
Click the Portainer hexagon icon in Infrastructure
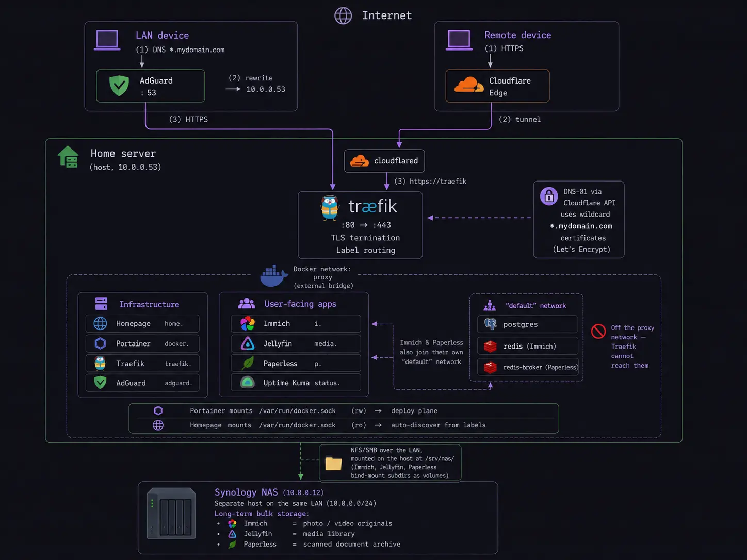[x=100, y=343]
